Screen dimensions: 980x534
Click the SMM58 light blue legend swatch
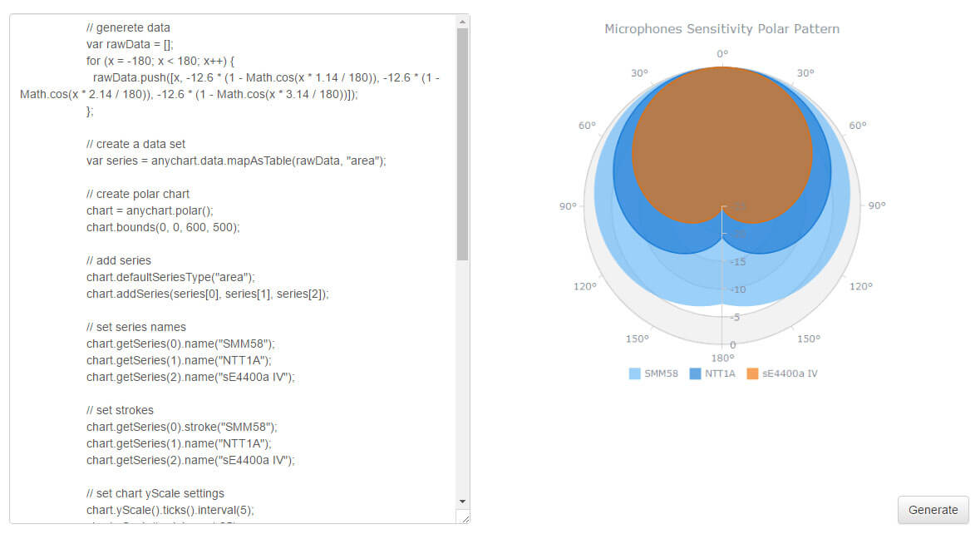point(634,373)
